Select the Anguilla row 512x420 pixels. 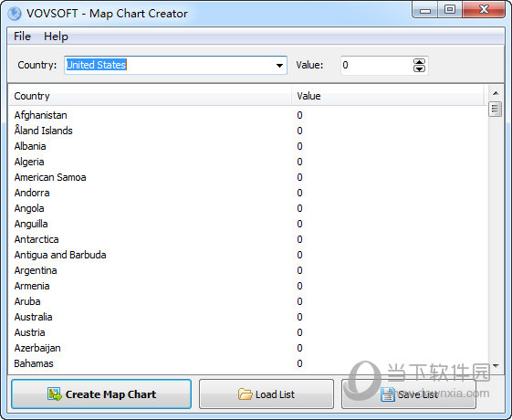point(248,224)
